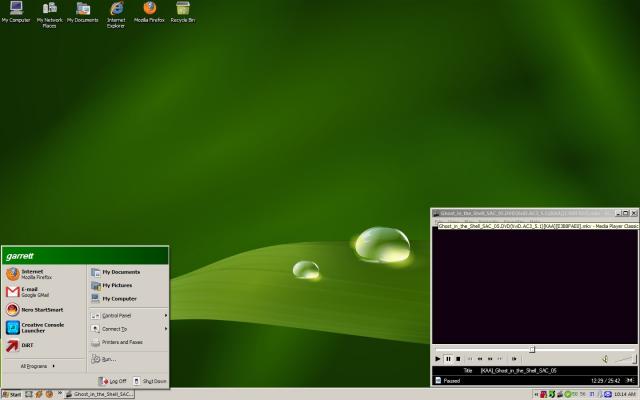
Task: Click the Shut Down button
Action: click(x=150, y=381)
